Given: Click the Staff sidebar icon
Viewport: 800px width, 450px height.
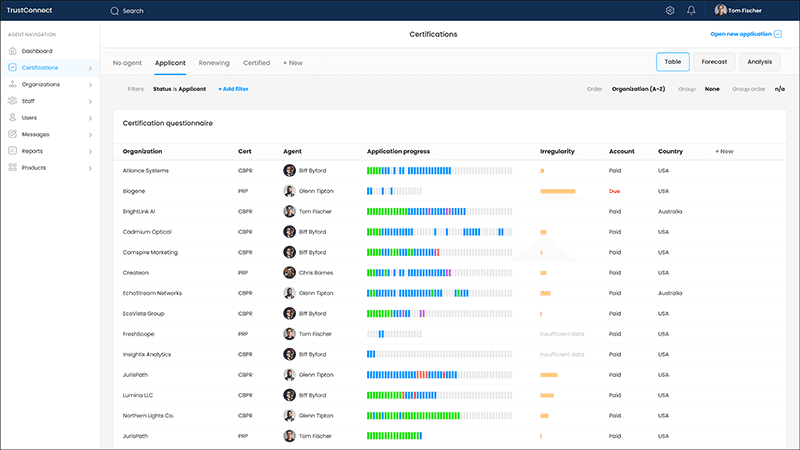Looking at the screenshot, I should point(13,101).
